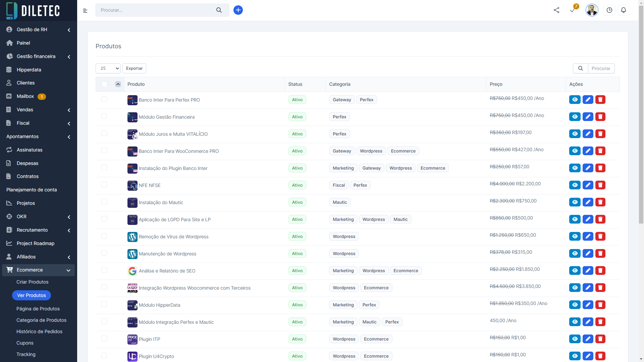
Task: Toggle the sidebar hamburger menu icon
Action: coord(85,11)
